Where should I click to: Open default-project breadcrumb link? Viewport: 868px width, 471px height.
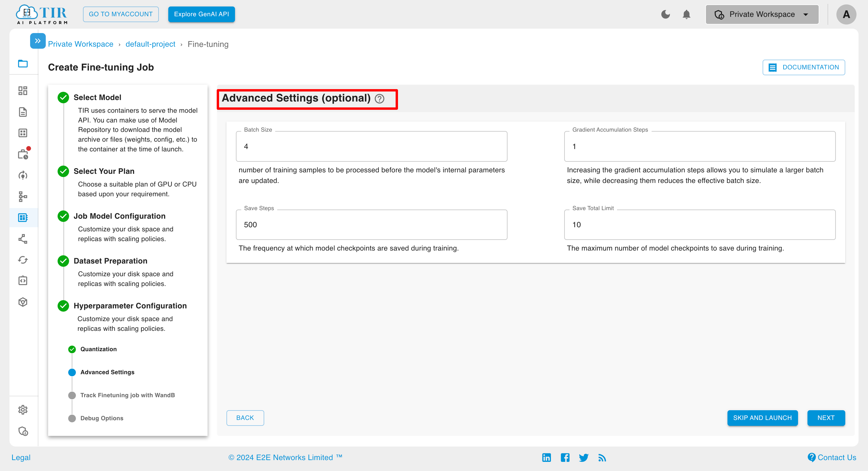150,44
